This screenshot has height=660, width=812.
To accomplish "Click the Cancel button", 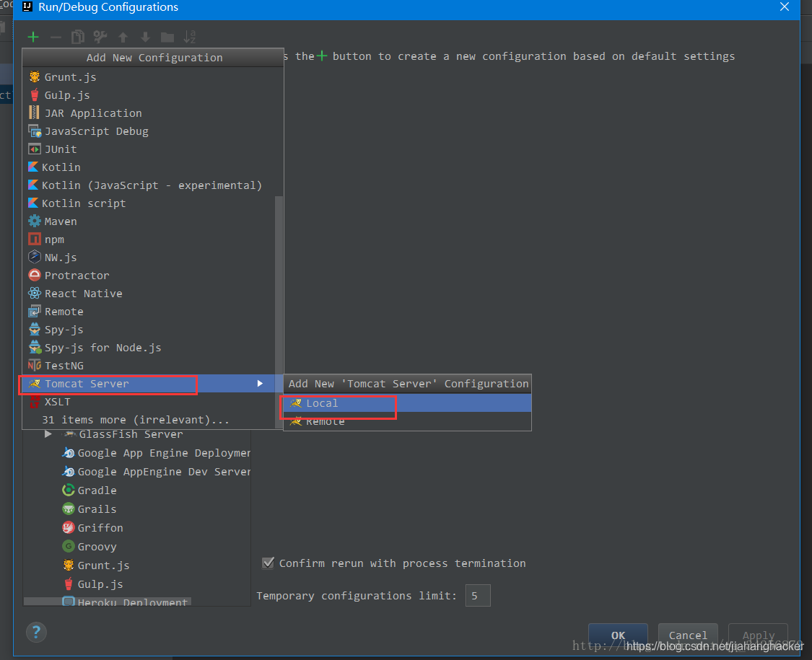I will [688, 635].
